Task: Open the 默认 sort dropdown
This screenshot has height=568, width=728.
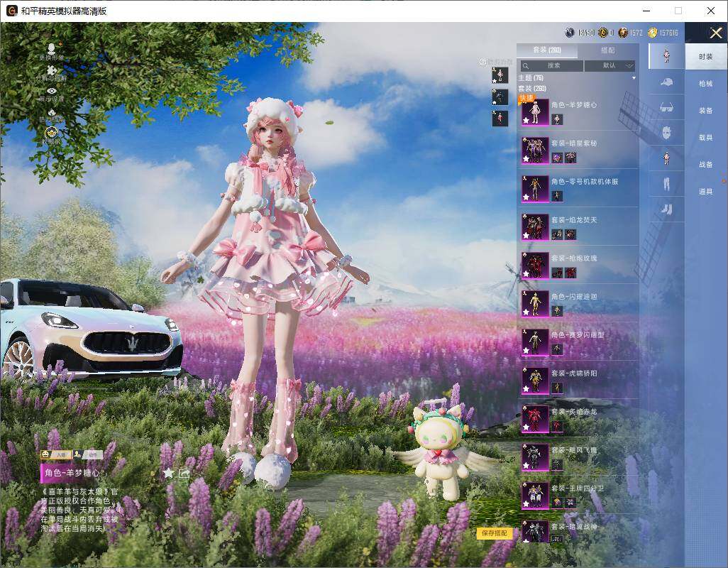Action: coord(610,65)
